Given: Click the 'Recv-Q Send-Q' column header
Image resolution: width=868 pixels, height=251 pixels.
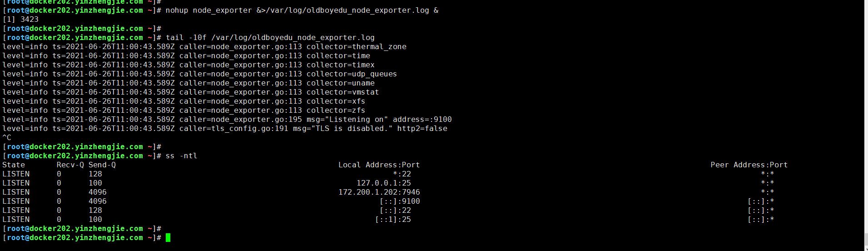Looking at the screenshot, I should tap(86, 165).
